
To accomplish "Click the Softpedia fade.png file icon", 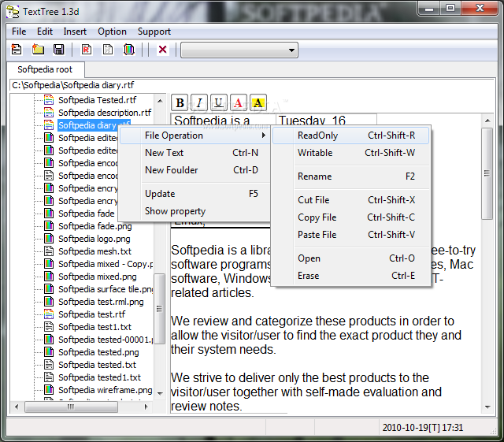I will click(x=49, y=226).
